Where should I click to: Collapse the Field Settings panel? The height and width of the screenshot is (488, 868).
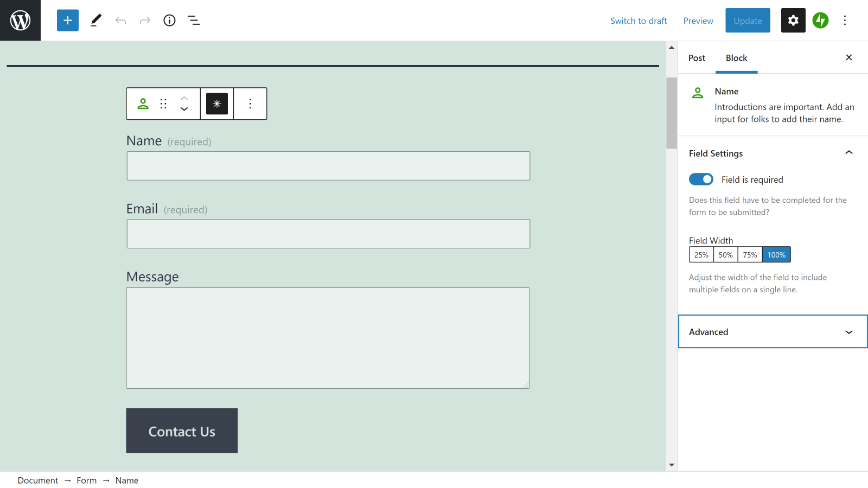click(x=773, y=153)
